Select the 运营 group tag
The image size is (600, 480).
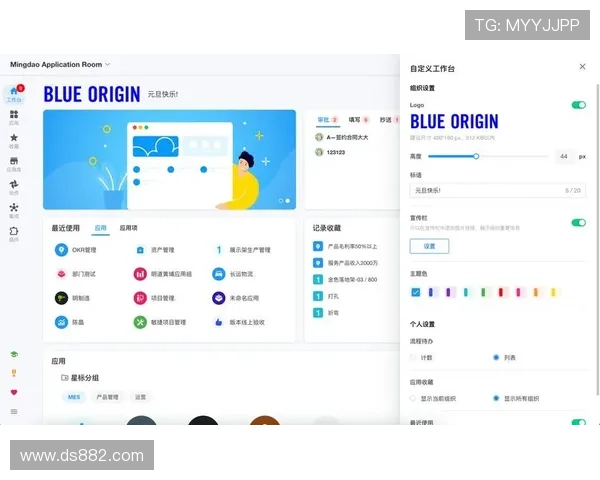pos(140,397)
